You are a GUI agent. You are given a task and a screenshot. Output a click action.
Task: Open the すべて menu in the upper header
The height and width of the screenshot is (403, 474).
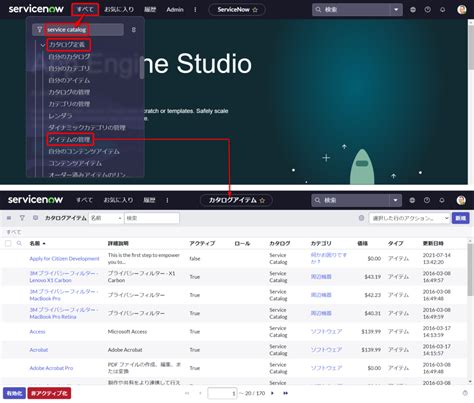coord(85,10)
